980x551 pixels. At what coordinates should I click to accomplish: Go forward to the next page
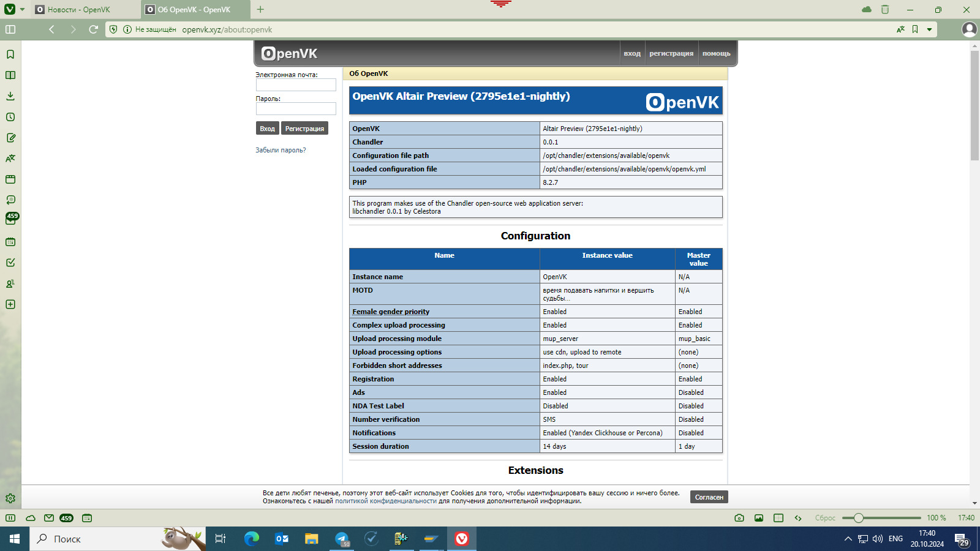[x=73, y=29]
